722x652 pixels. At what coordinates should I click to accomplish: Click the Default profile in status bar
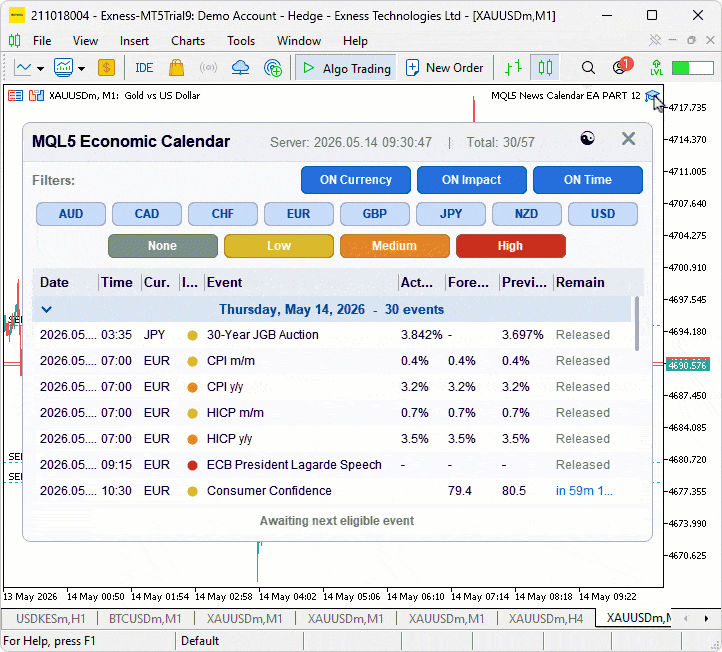tap(200, 641)
